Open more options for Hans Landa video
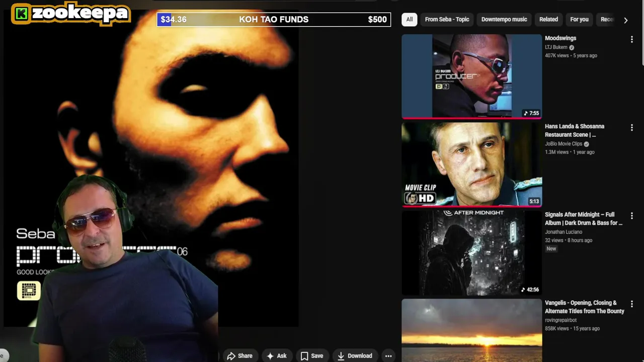644x362 pixels. 631,128
